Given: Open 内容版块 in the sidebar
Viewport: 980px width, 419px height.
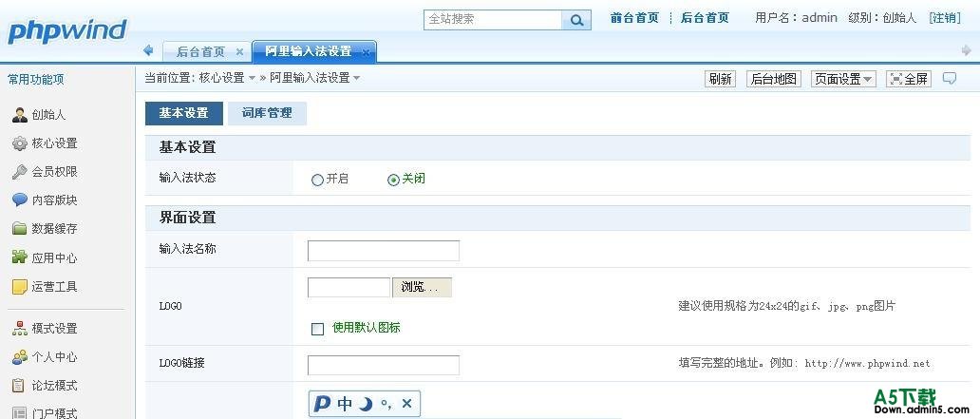Looking at the screenshot, I should tap(55, 200).
